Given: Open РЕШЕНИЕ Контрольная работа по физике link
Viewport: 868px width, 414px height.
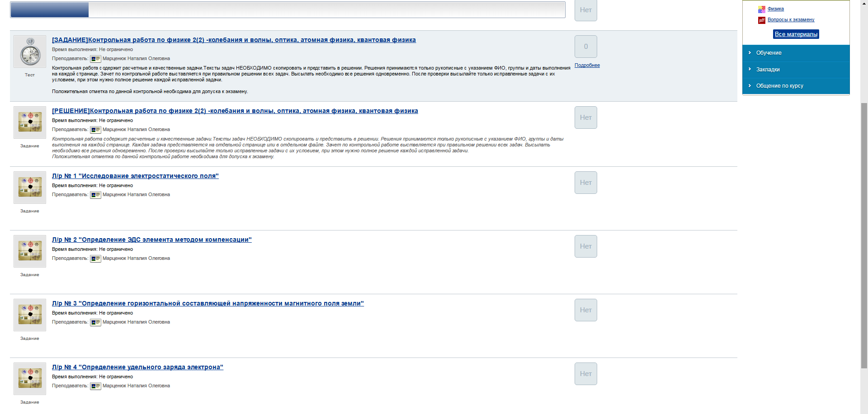Looking at the screenshot, I should [x=235, y=111].
